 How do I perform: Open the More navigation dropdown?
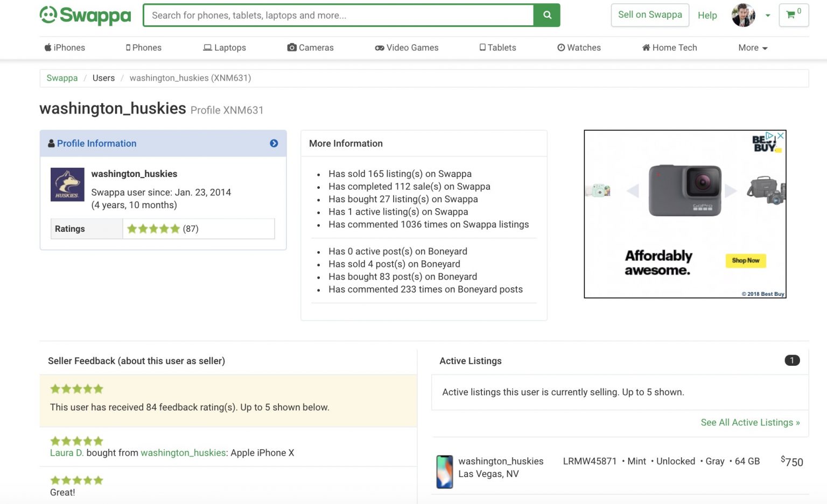752,47
